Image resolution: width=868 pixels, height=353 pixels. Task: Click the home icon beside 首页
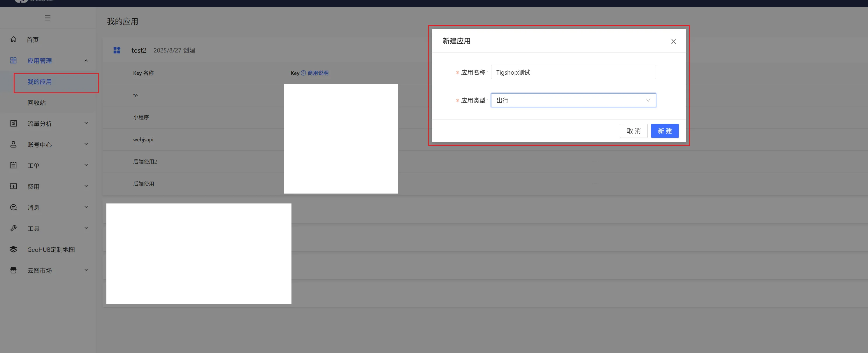[x=13, y=39]
